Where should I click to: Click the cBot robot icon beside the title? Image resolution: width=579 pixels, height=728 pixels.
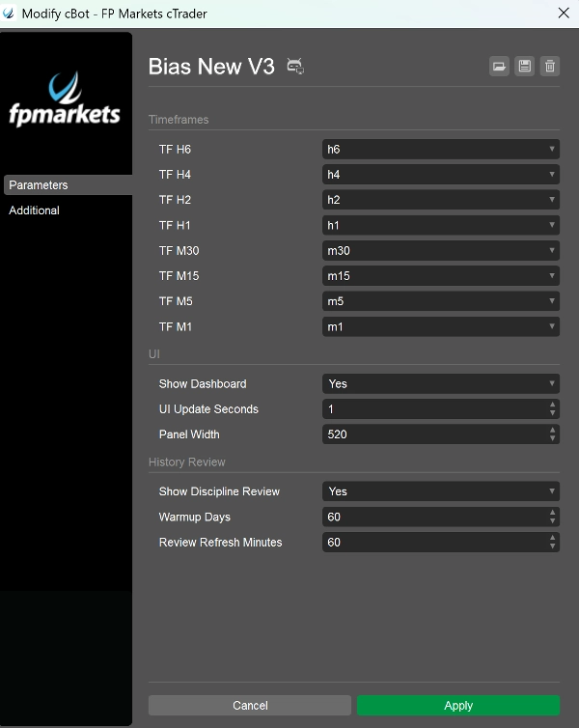[x=295, y=66]
